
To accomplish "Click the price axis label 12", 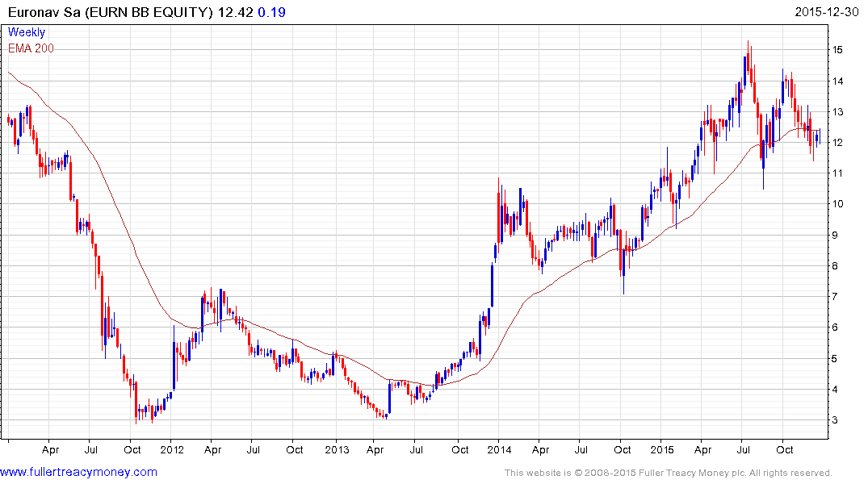I will [x=837, y=143].
